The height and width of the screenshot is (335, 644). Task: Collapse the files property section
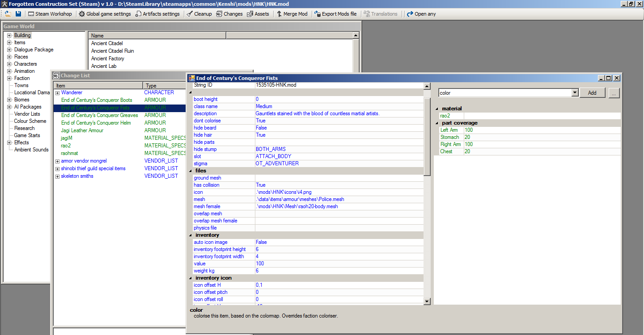coord(191,171)
